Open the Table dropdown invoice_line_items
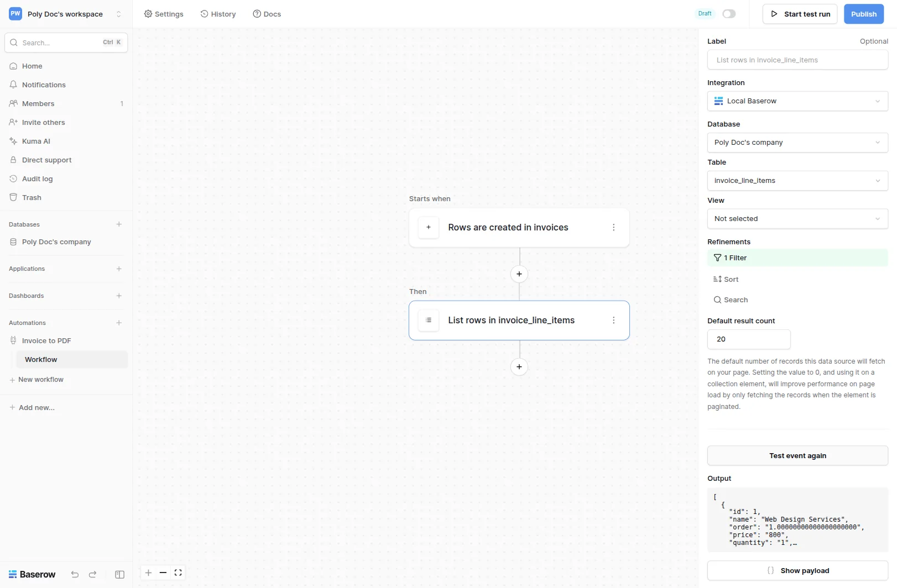Screen dimensions: 897x588 pyautogui.click(x=797, y=181)
